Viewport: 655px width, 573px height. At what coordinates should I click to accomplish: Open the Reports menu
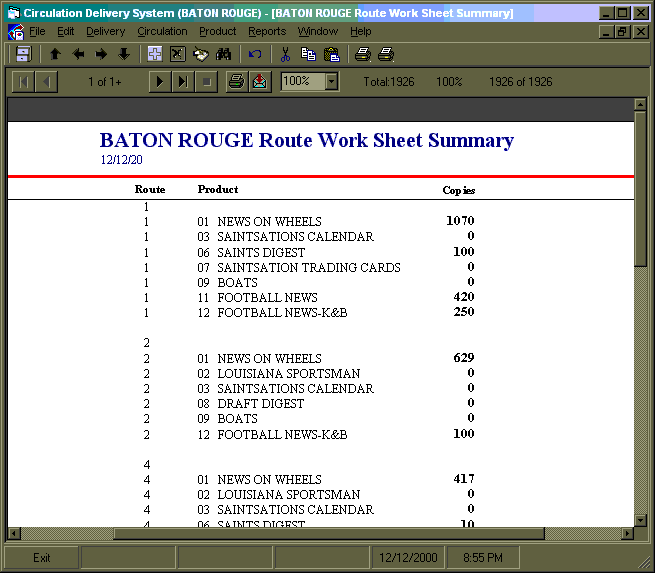pos(267,31)
